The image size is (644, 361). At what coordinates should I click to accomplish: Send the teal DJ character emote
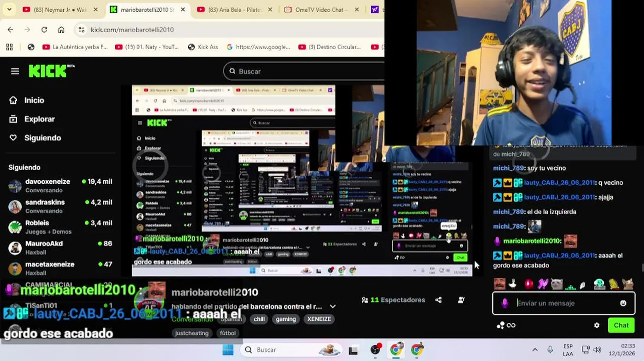599,284
